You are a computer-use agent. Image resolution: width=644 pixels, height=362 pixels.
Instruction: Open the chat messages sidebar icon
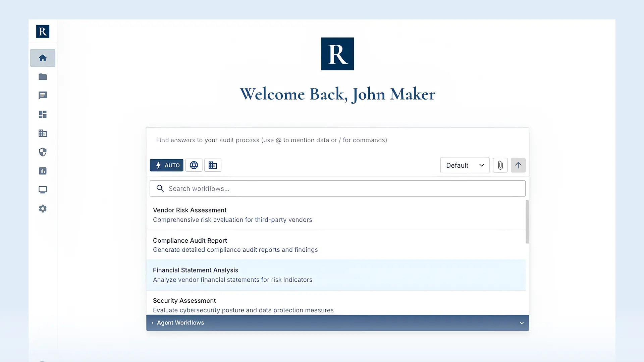(43, 96)
